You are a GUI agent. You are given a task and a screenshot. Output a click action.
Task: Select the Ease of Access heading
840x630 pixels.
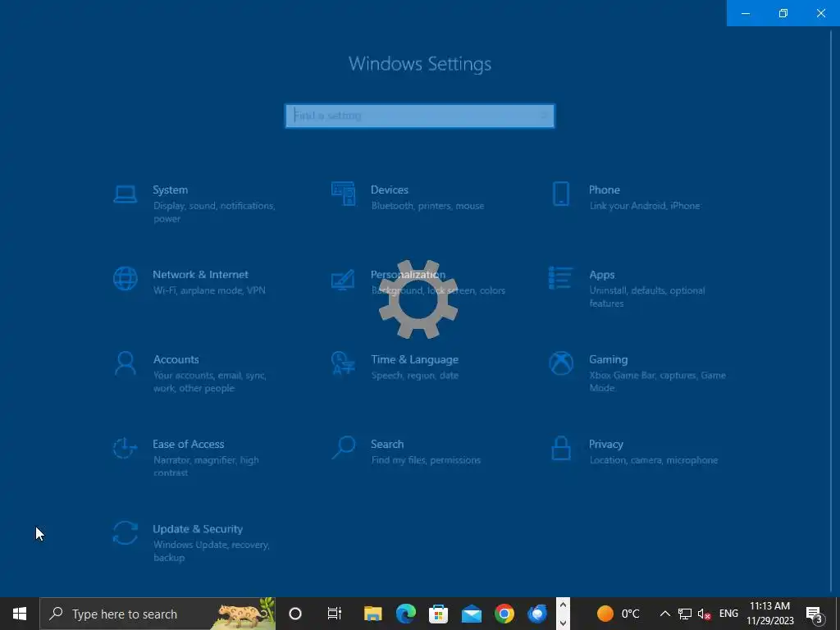pos(189,444)
